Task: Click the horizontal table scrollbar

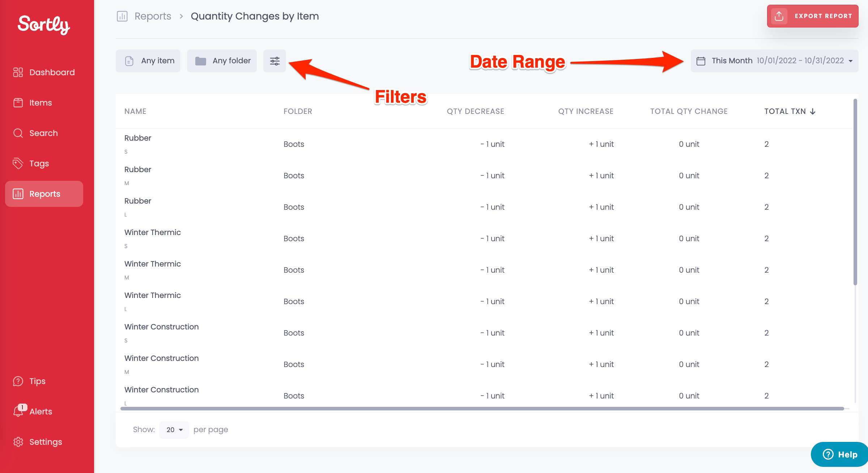Action: coord(482,409)
